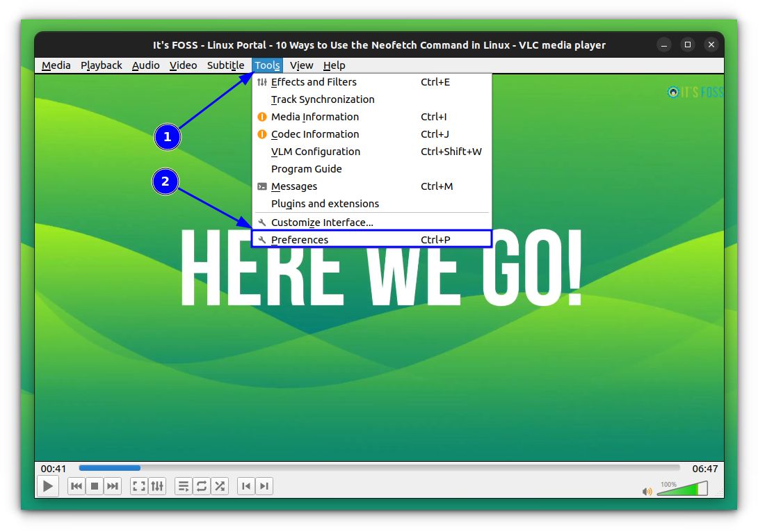The image size is (758, 532).
Task: Click the next-frame step icon
Action: click(x=264, y=486)
